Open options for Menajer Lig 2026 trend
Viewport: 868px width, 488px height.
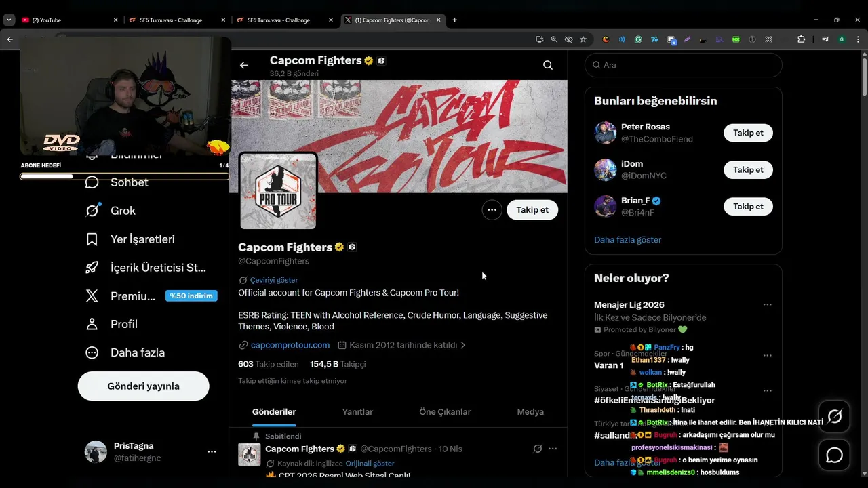tap(767, 304)
